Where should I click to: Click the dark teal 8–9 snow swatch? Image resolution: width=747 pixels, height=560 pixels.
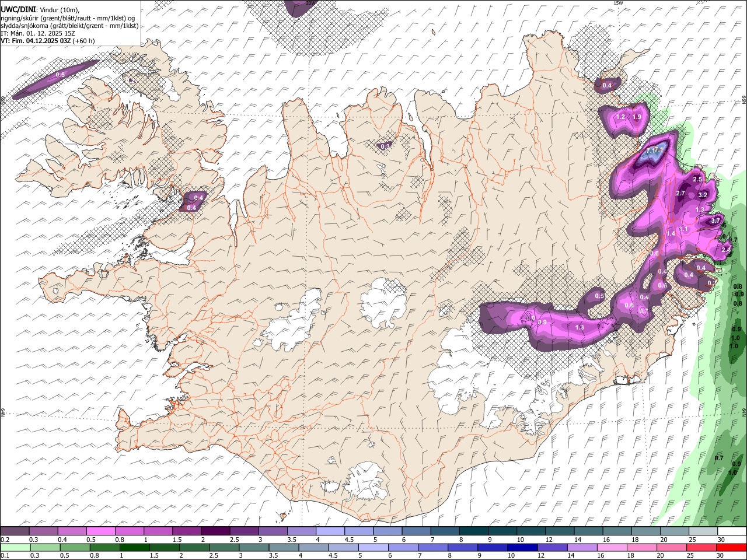(x=473, y=531)
